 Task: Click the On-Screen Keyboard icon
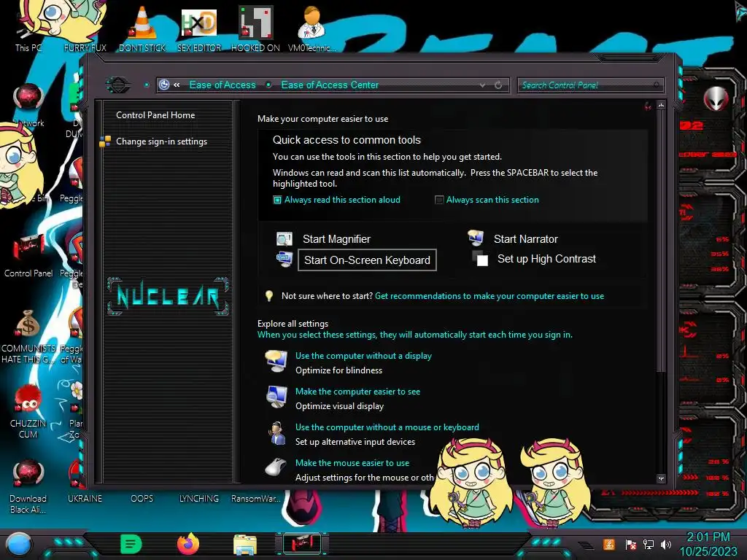pos(285,260)
